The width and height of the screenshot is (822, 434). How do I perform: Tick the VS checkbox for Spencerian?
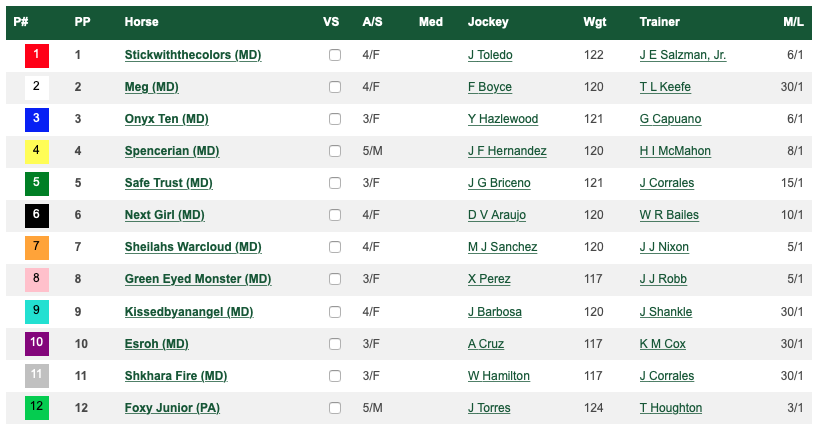click(x=335, y=152)
